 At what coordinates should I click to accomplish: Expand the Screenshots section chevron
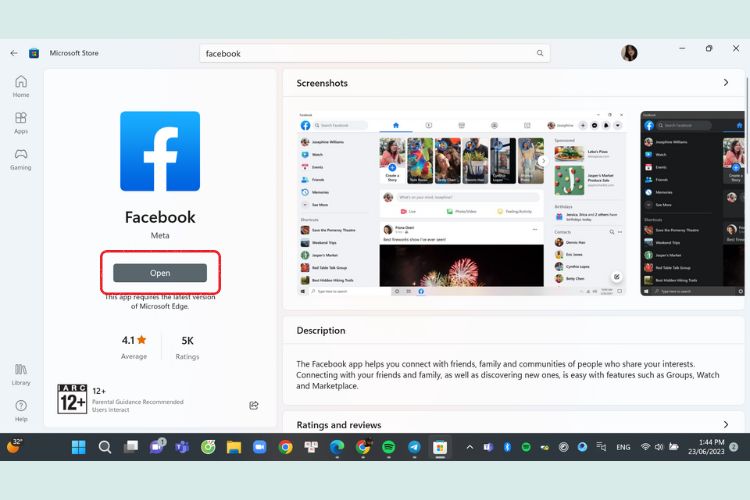point(726,83)
